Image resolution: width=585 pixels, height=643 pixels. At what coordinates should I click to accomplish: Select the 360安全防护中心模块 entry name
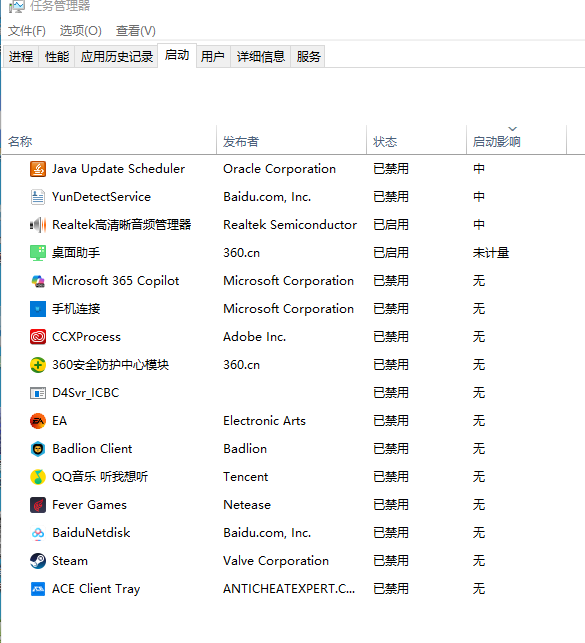point(111,365)
